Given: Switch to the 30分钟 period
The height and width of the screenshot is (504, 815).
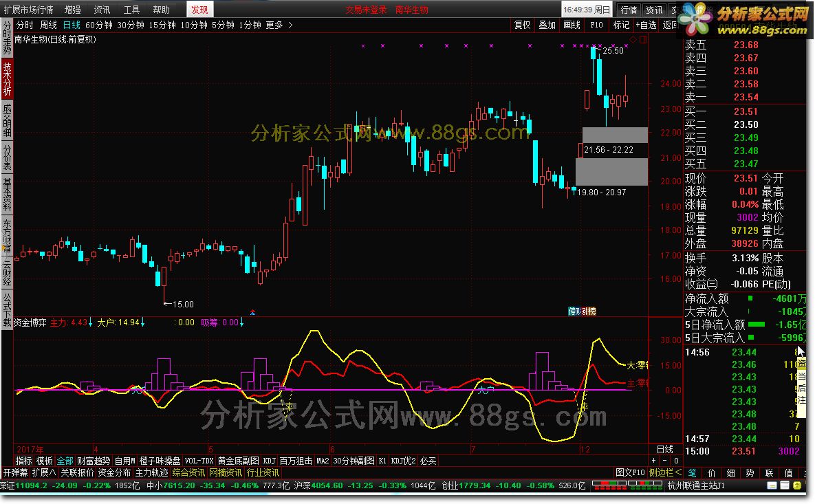Looking at the screenshot, I should 131,25.
